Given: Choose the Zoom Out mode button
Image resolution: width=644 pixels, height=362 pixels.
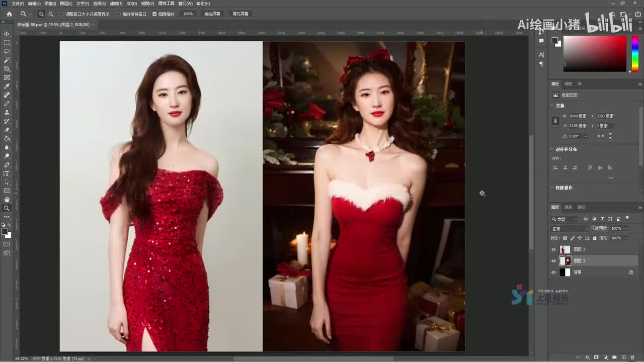Looking at the screenshot, I should 51,14.
